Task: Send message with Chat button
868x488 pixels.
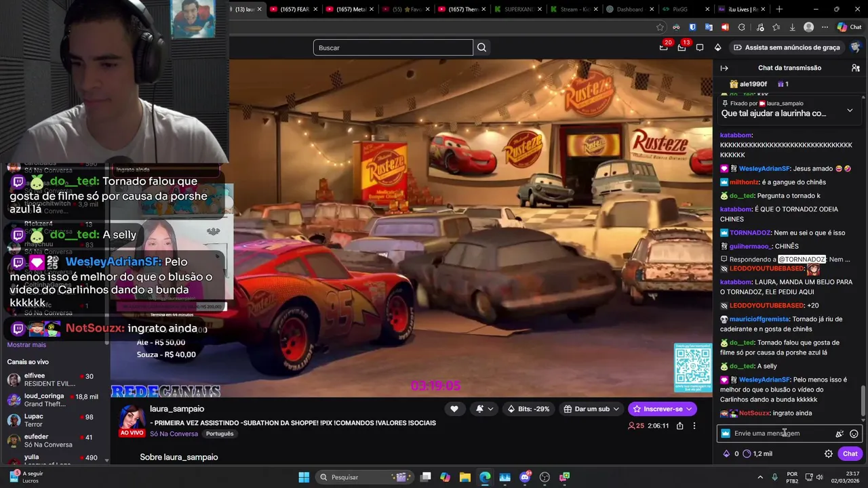Action: pos(850,454)
